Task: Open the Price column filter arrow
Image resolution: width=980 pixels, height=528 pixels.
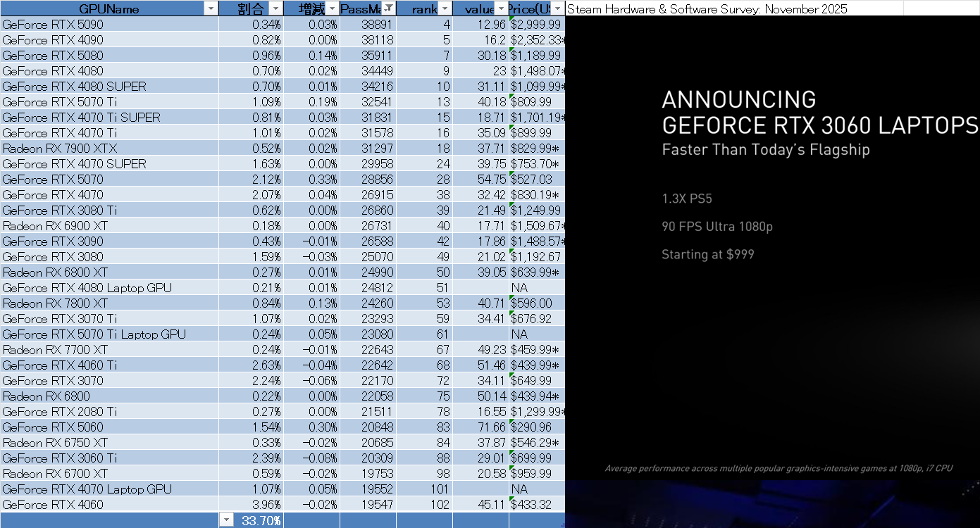Action: (557, 8)
